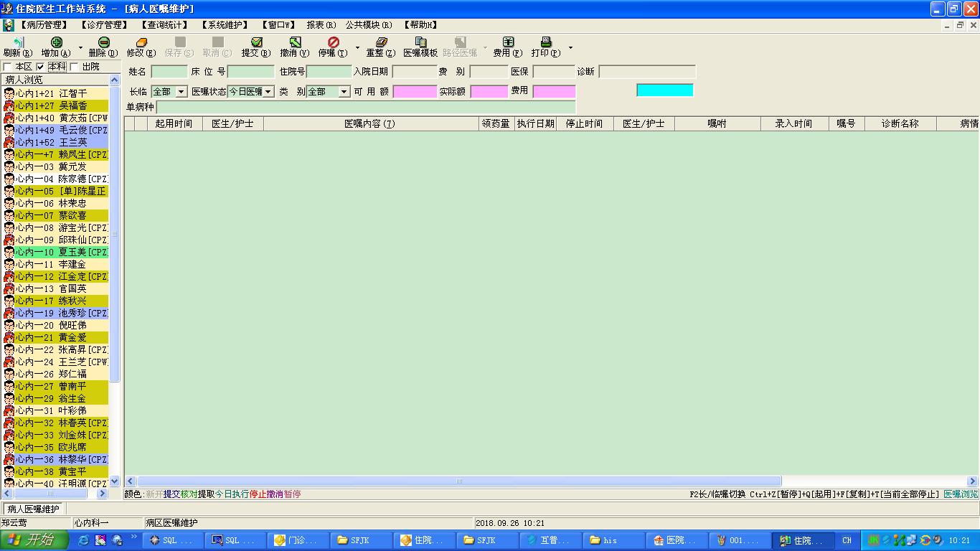This screenshot has width=980, height=551.
Task: Click patient icon for 心内一35 欧兆席
Action: (9, 447)
